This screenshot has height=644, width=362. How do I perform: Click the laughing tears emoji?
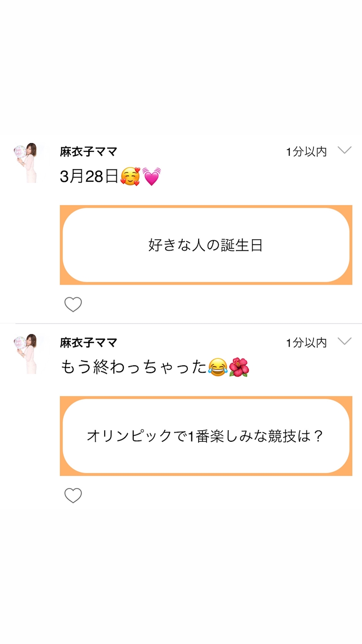pyautogui.click(x=217, y=368)
